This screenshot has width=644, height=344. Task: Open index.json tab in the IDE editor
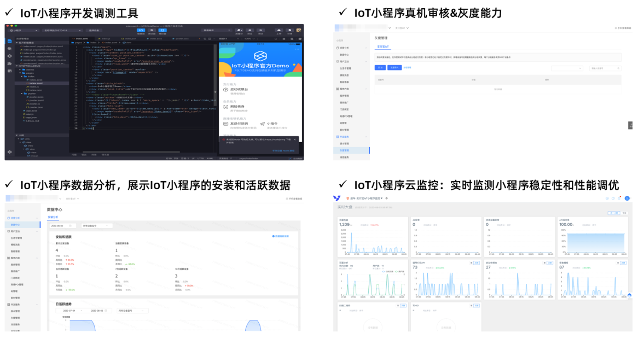(128, 39)
